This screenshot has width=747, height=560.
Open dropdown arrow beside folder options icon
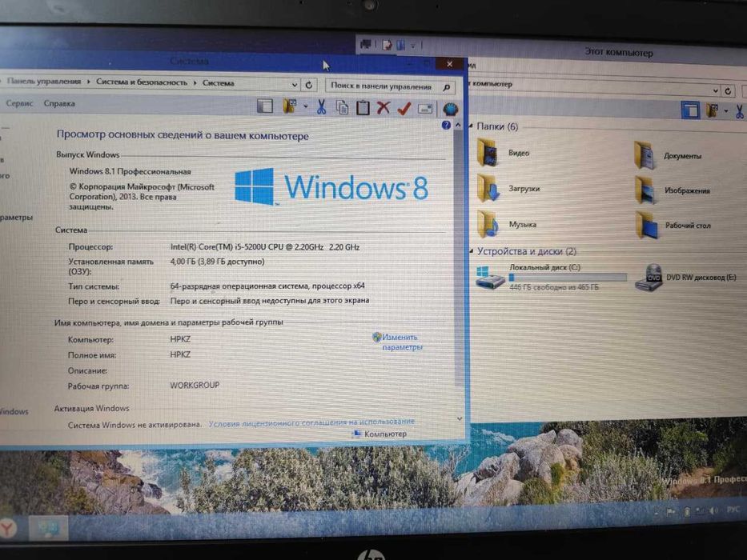[x=305, y=106]
